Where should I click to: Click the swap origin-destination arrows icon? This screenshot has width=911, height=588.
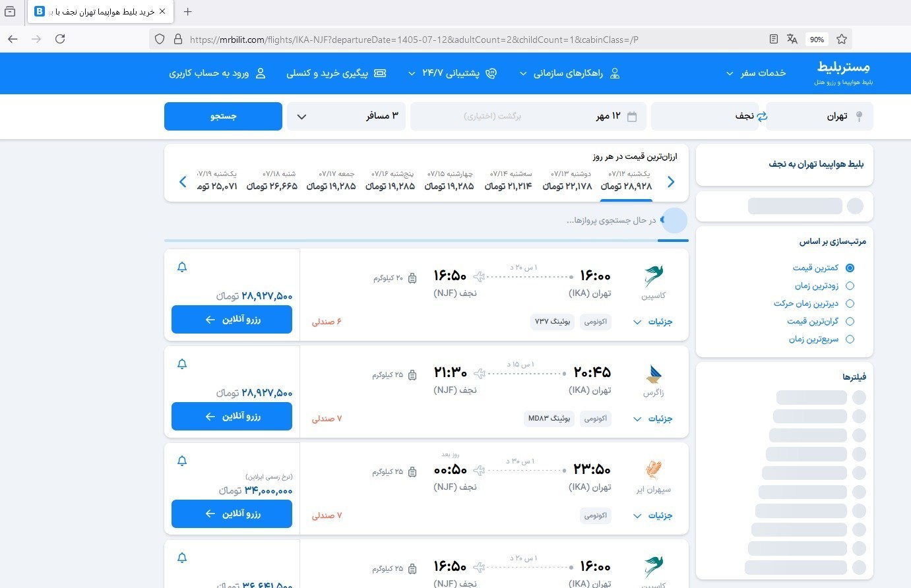762,116
